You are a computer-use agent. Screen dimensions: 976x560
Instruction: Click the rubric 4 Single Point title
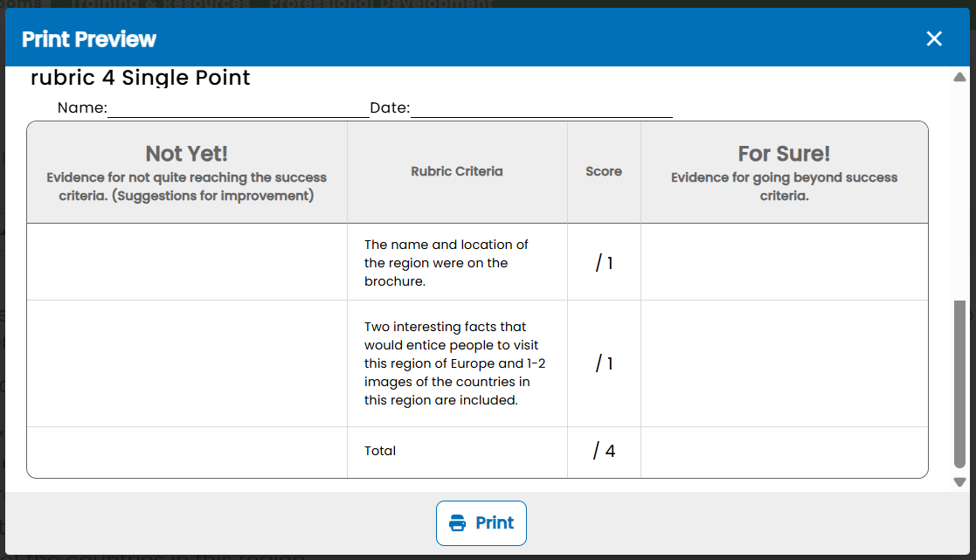[140, 78]
